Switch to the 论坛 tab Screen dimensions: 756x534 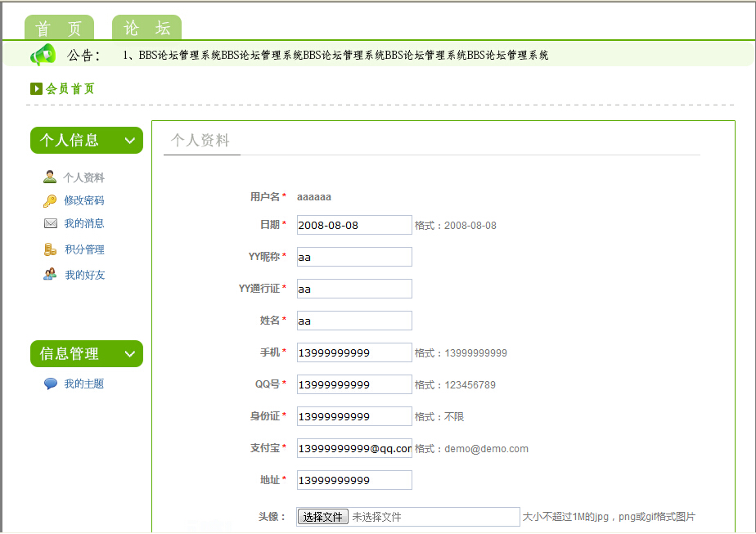(x=146, y=28)
